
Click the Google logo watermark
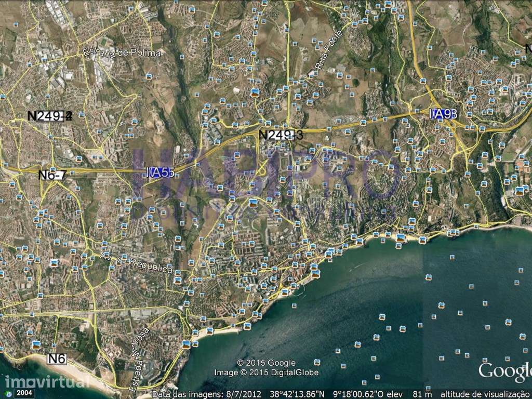click(505, 371)
